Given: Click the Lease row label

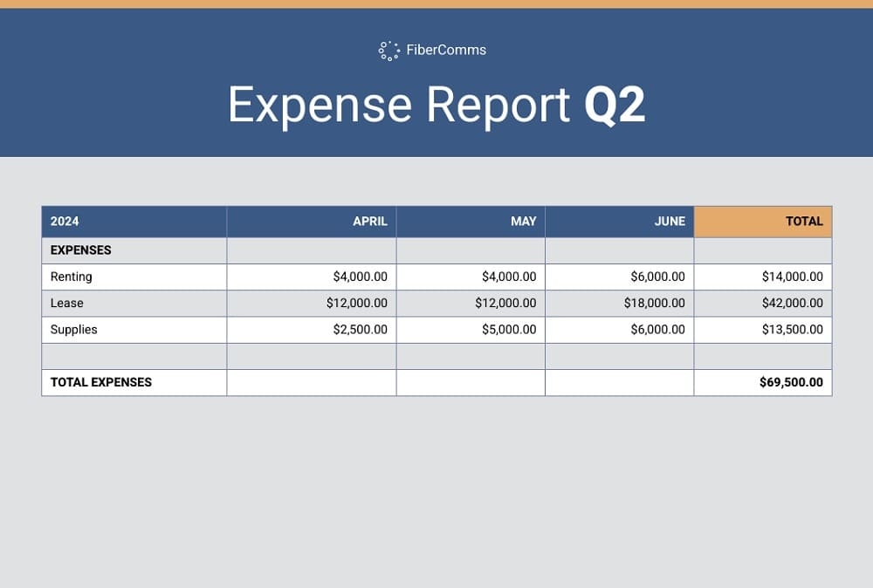Looking at the screenshot, I should pos(67,303).
